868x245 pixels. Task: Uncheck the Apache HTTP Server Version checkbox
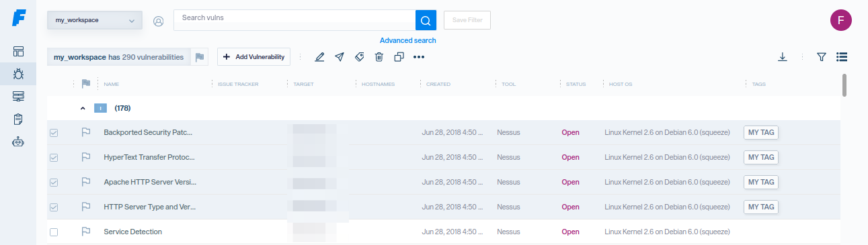(54, 183)
